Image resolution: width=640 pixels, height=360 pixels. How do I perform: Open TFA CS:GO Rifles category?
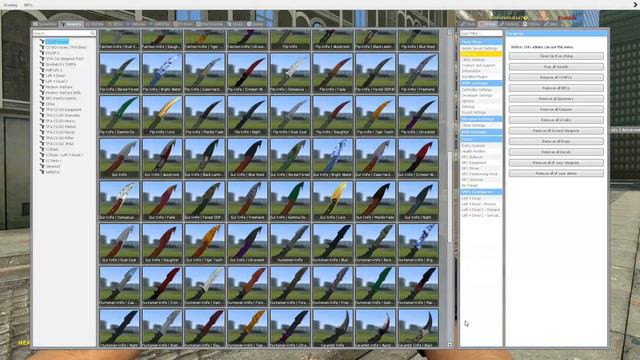click(59, 138)
